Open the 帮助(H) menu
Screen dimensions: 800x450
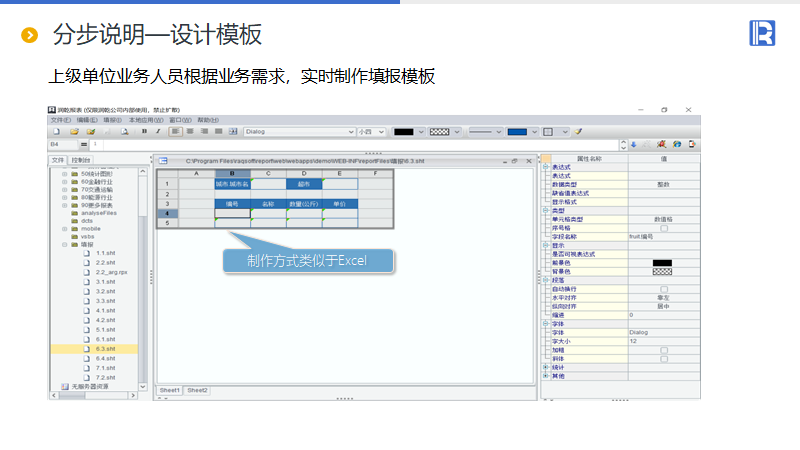click(x=208, y=120)
